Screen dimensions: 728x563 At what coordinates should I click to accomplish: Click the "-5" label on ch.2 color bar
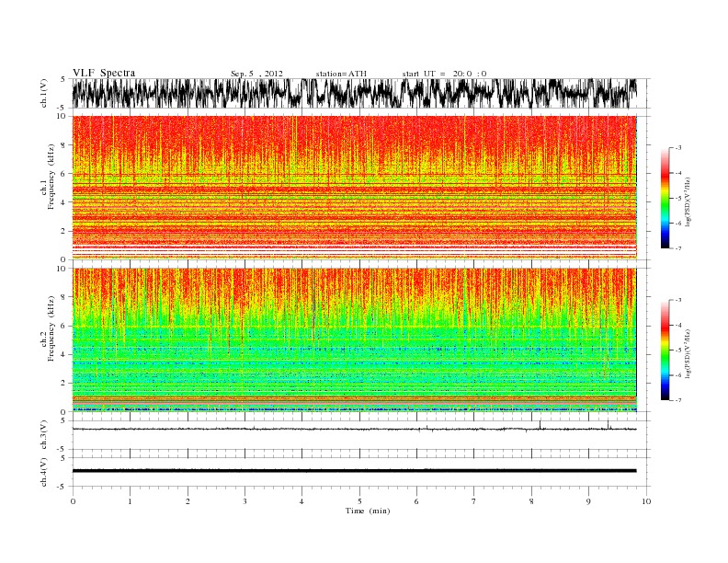pos(678,350)
